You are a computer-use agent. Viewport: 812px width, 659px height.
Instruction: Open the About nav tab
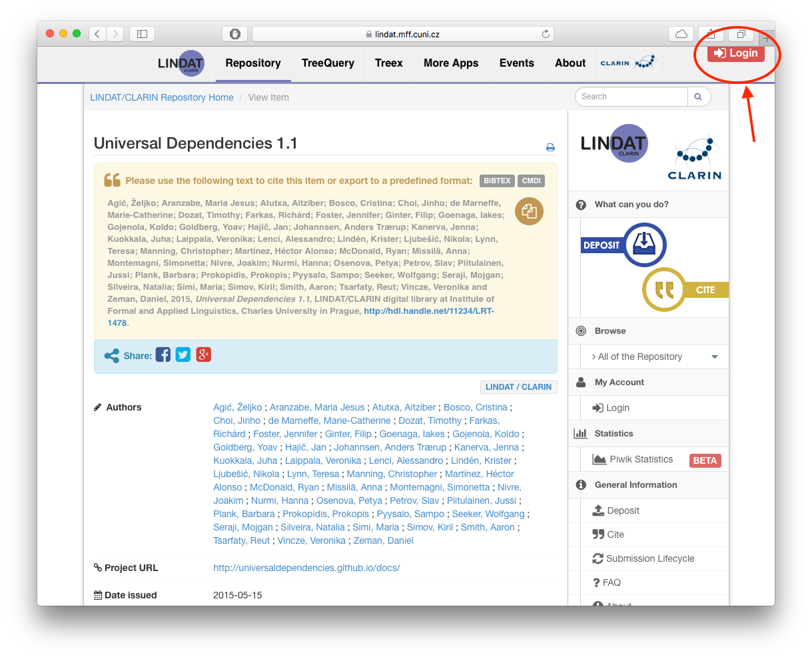(x=570, y=63)
